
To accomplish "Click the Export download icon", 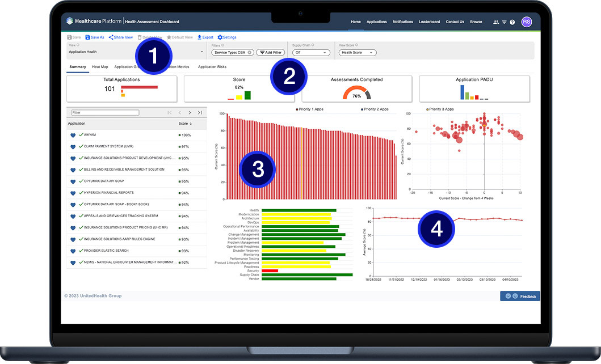I will (x=199, y=37).
